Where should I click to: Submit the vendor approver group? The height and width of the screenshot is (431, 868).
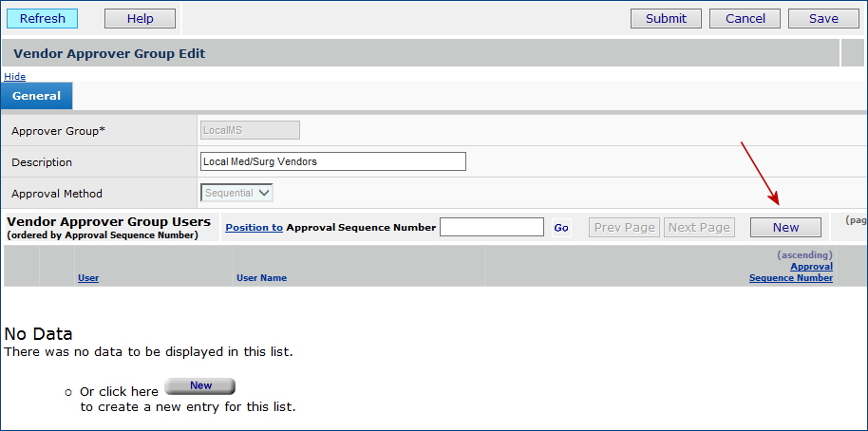pyautogui.click(x=666, y=18)
